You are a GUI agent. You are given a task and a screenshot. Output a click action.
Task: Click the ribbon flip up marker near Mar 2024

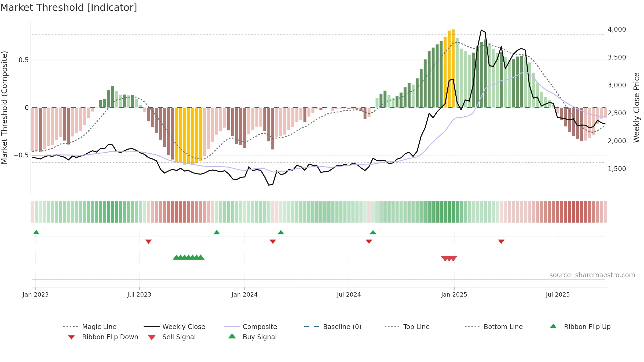pos(281,232)
